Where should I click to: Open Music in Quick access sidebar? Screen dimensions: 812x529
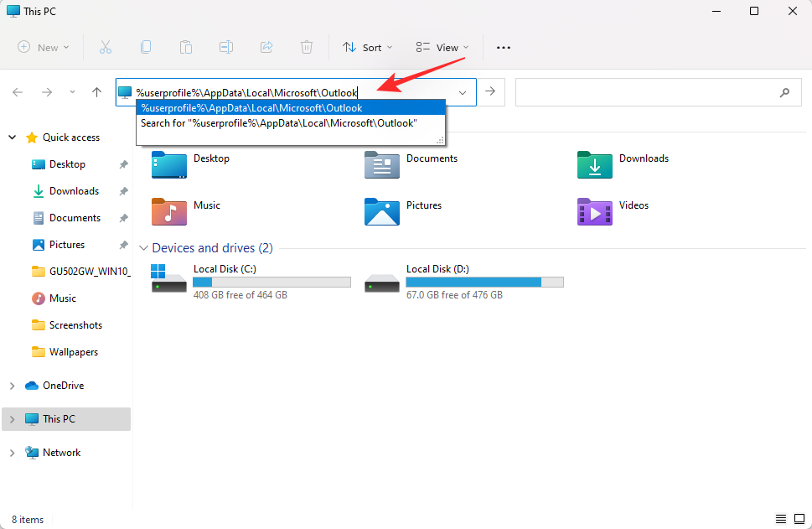point(62,298)
